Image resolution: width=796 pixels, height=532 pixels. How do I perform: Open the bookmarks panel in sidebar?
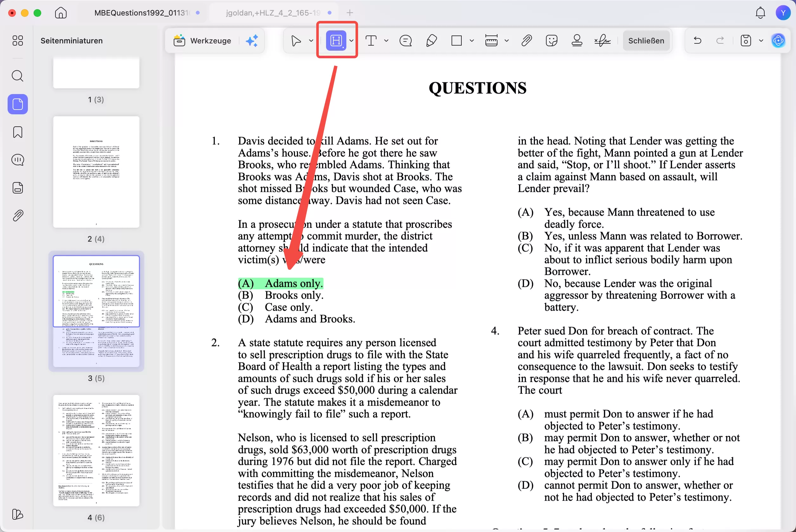click(18, 132)
